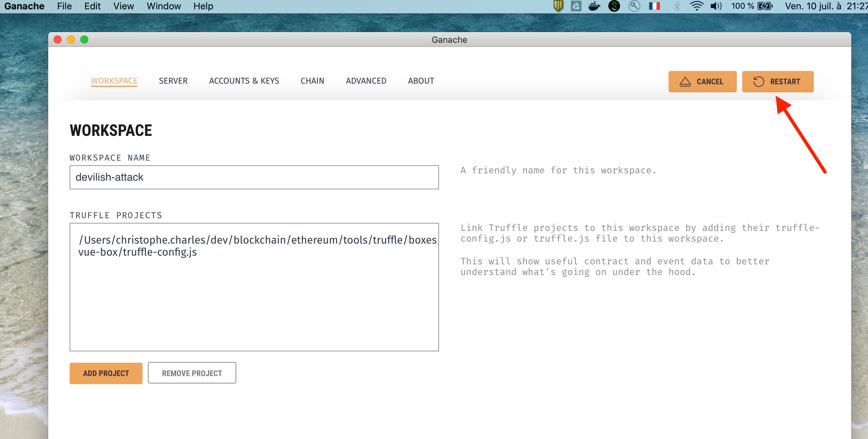Viewport: 868px width, 439px height.
Task: Switch to the SERVER tab
Action: (x=173, y=81)
